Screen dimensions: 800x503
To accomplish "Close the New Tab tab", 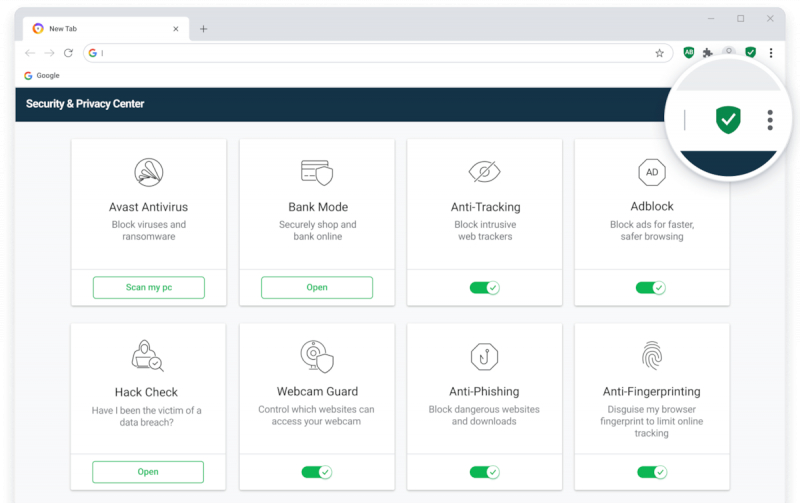I will [176, 29].
